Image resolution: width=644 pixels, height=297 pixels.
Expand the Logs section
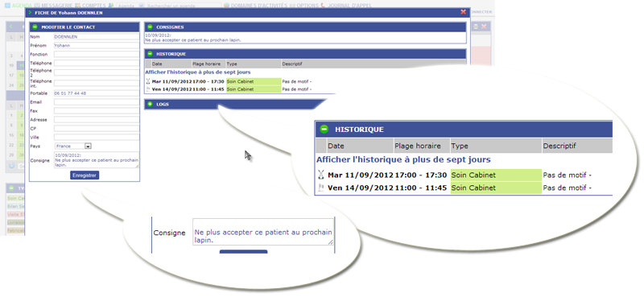click(x=150, y=105)
